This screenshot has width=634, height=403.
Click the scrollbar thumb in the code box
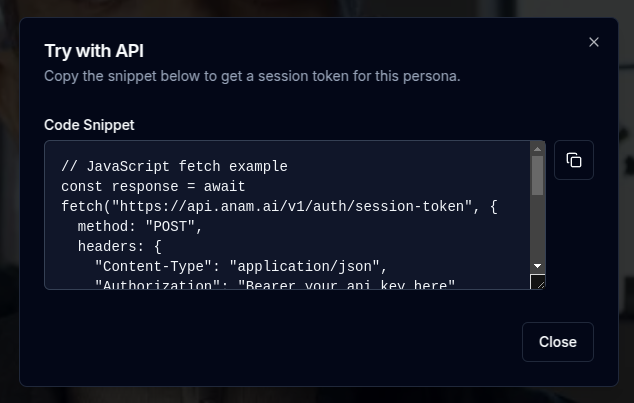point(537,175)
